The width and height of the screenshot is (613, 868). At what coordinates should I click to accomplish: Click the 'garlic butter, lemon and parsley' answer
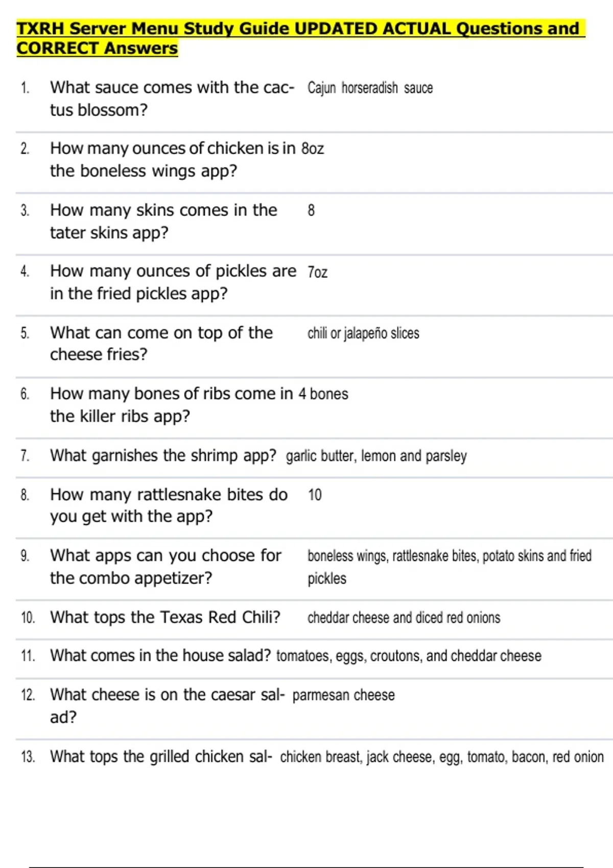pos(376,456)
